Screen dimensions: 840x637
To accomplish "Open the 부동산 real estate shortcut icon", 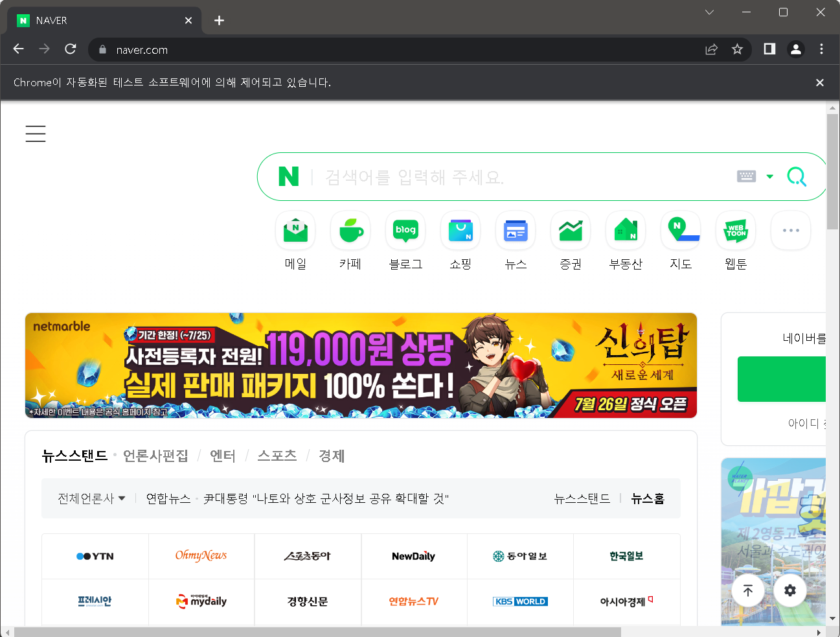I will (x=626, y=230).
